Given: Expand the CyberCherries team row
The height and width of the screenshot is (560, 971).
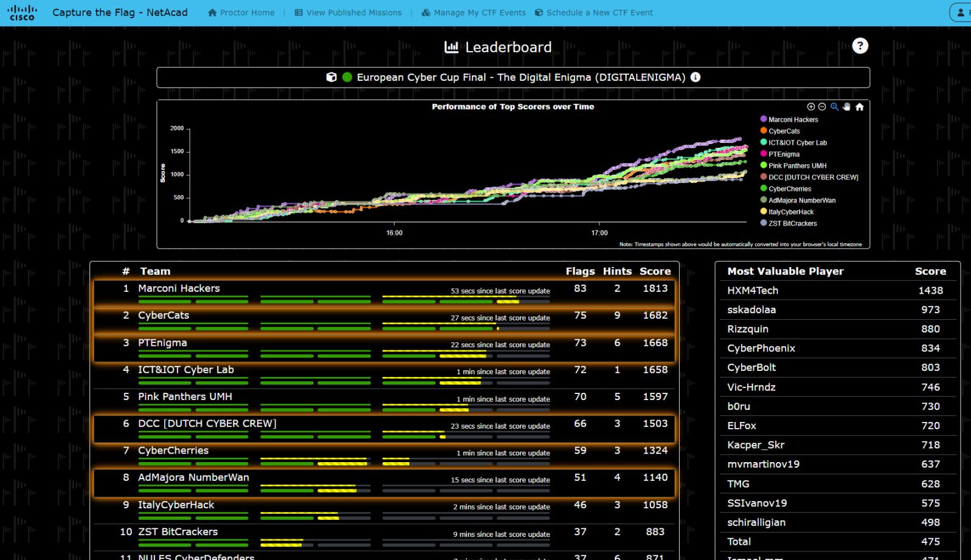Looking at the screenshot, I should pyautogui.click(x=173, y=451).
